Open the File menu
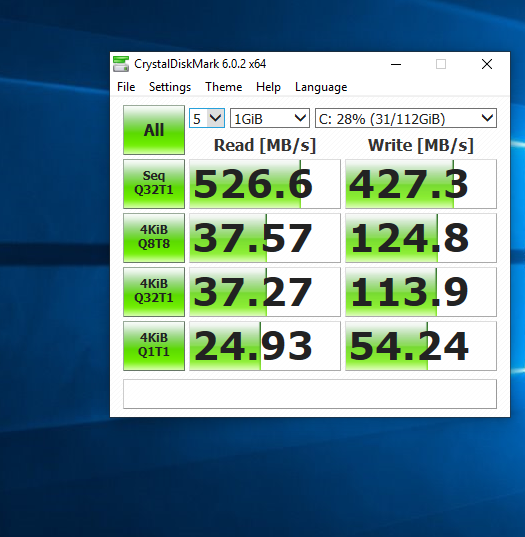The image size is (525, 537). point(126,87)
